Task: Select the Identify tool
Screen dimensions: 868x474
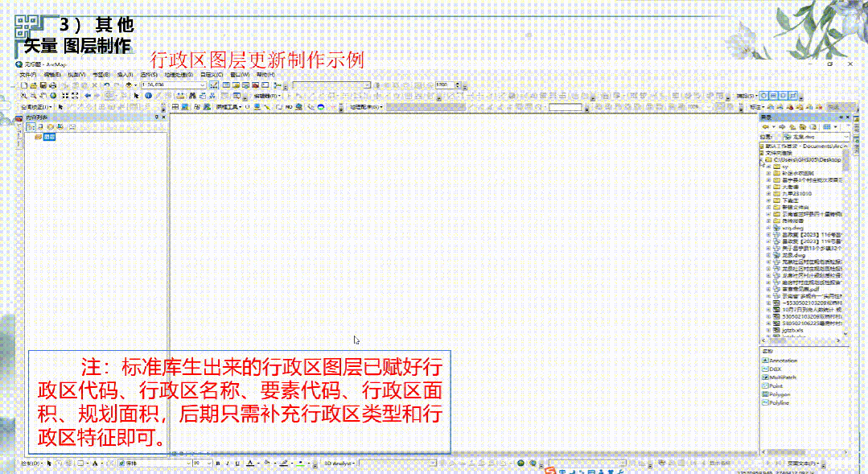Action: (148, 96)
